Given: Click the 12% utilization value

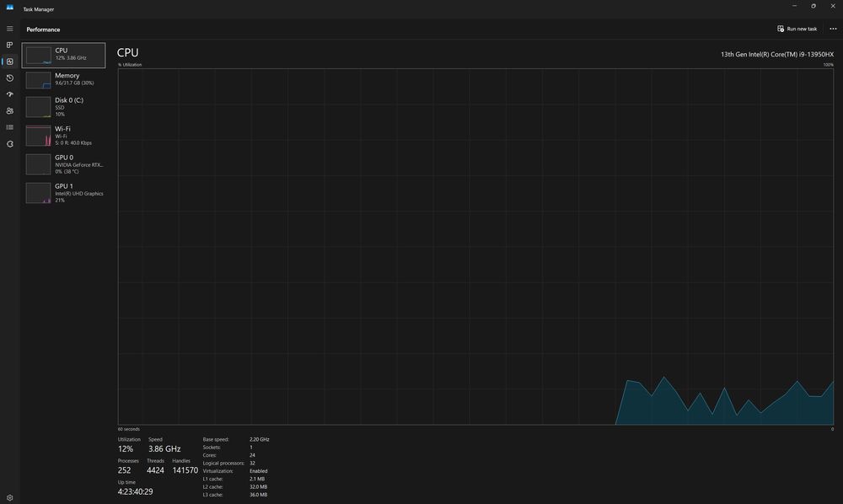Looking at the screenshot, I should (x=126, y=448).
